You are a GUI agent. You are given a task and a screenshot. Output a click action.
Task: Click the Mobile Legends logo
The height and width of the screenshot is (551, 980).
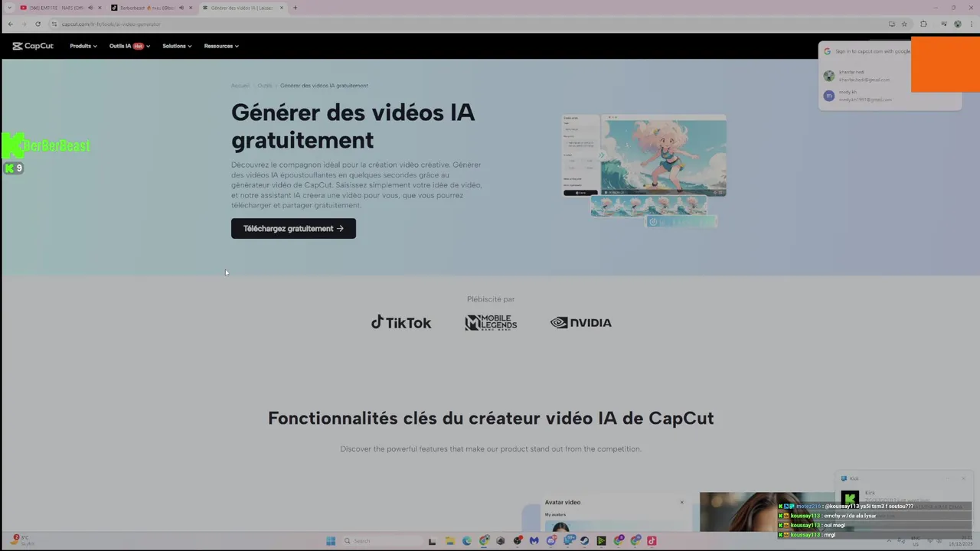[x=491, y=322]
